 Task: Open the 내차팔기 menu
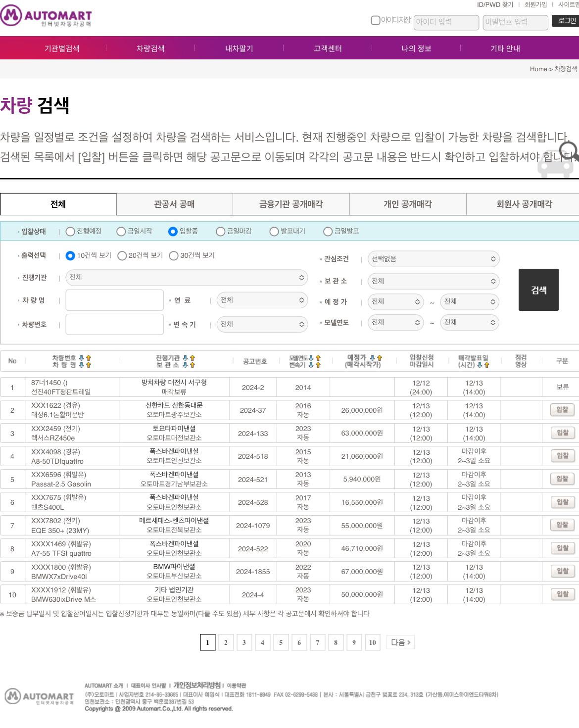pyautogui.click(x=239, y=49)
